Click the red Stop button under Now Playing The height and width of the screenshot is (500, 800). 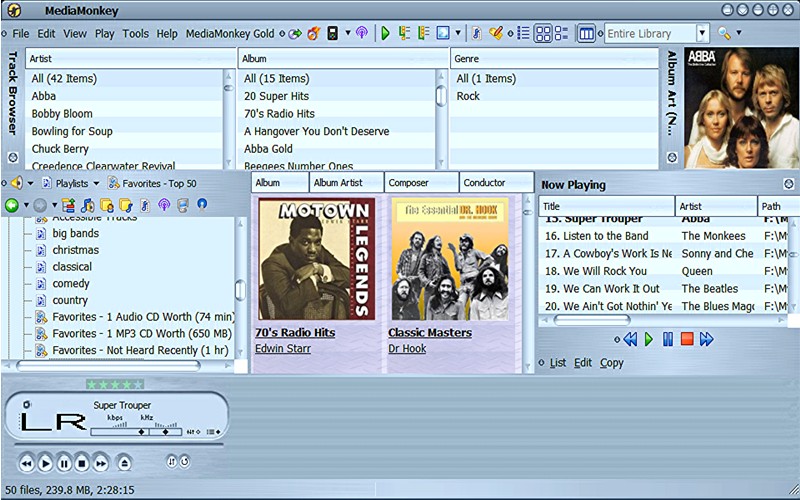pyautogui.click(x=687, y=340)
